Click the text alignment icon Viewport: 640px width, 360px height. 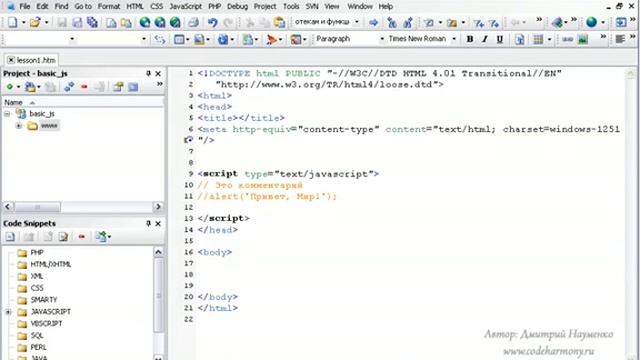click(x=620, y=39)
